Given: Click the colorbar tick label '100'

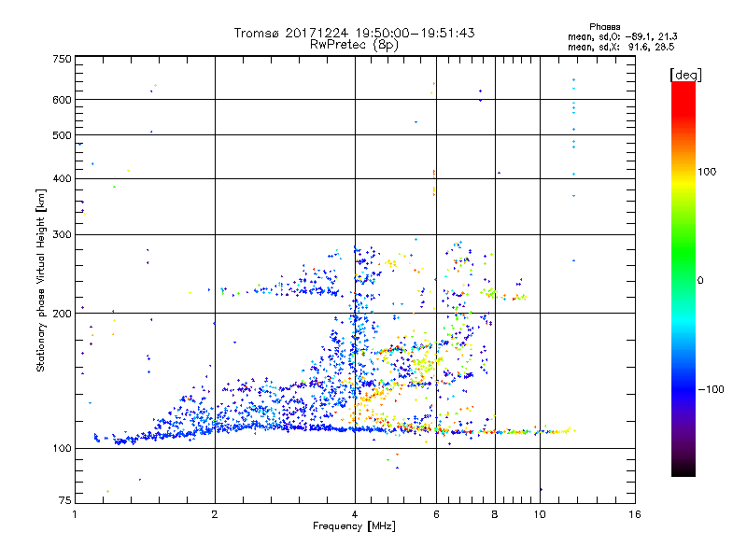Looking at the screenshot, I should coord(707,172).
